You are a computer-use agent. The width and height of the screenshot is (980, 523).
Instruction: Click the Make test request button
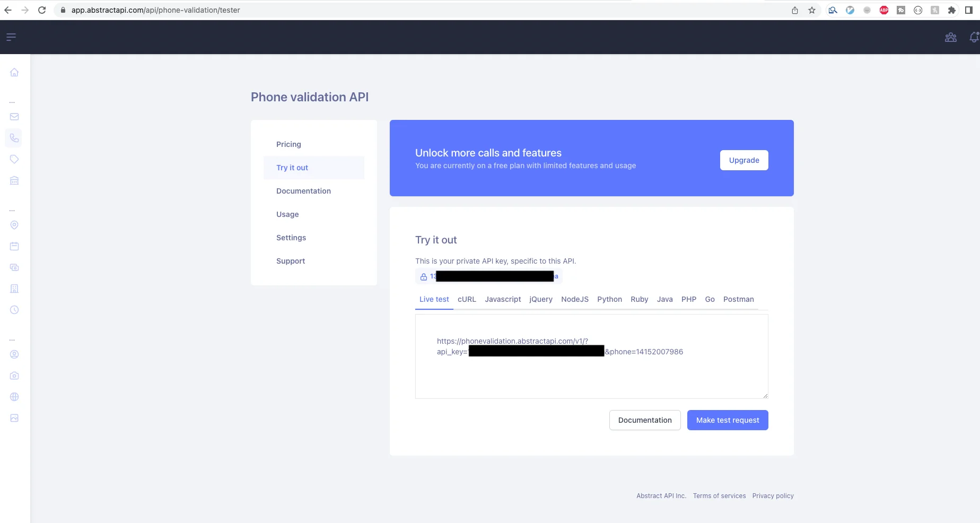(x=727, y=420)
